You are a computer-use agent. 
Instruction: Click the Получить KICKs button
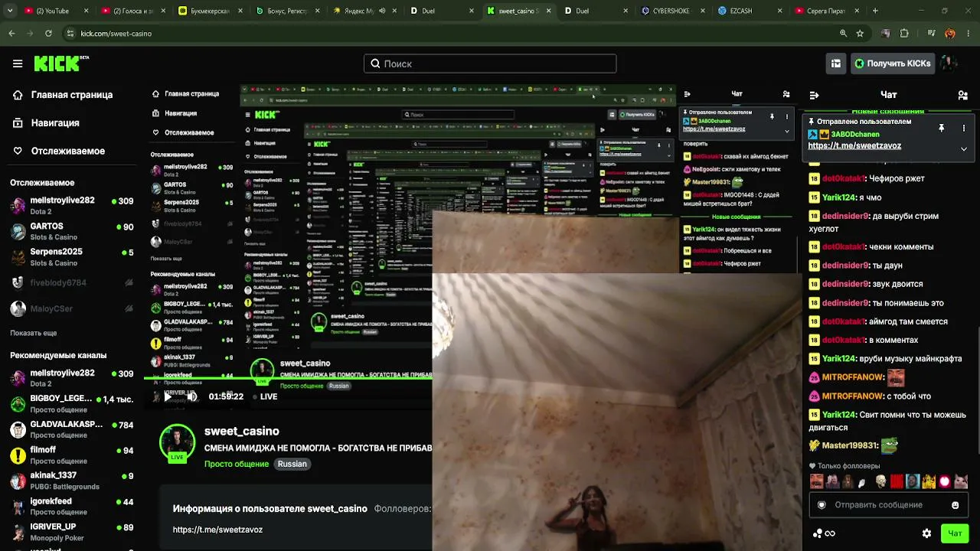point(892,64)
